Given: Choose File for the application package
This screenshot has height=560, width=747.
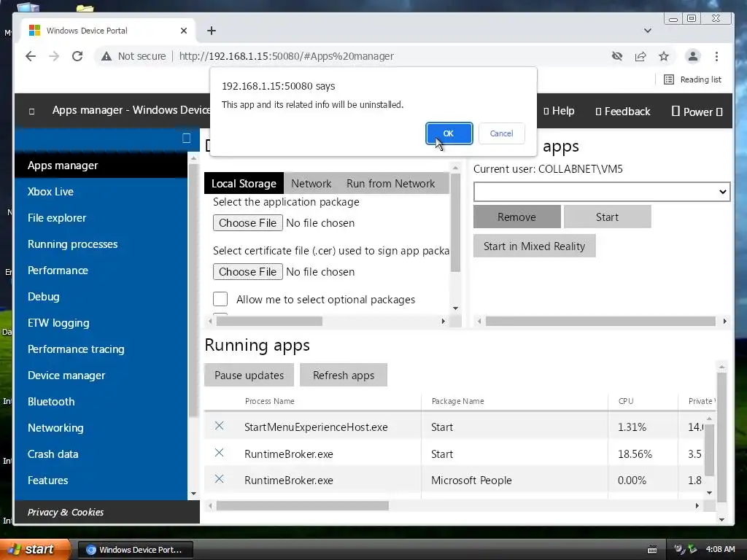Looking at the screenshot, I should pos(248,223).
